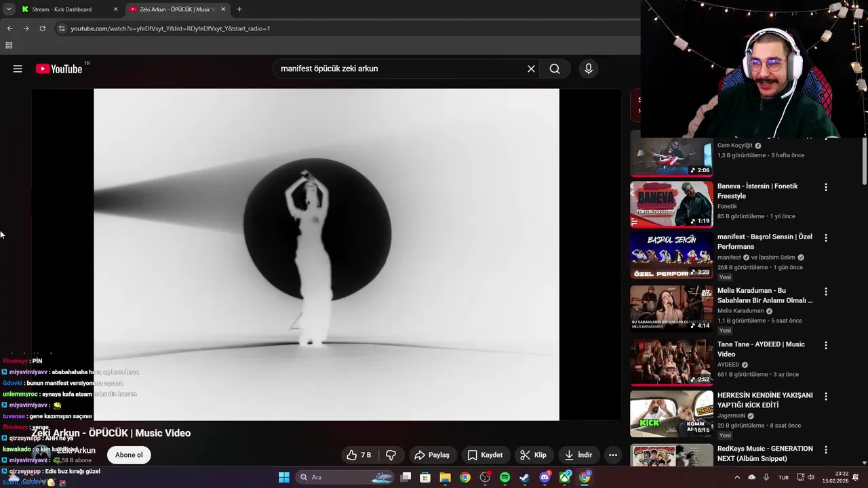Screen dimensions: 868x488
Task: Start voice search with the microphone icon
Action: (588, 68)
